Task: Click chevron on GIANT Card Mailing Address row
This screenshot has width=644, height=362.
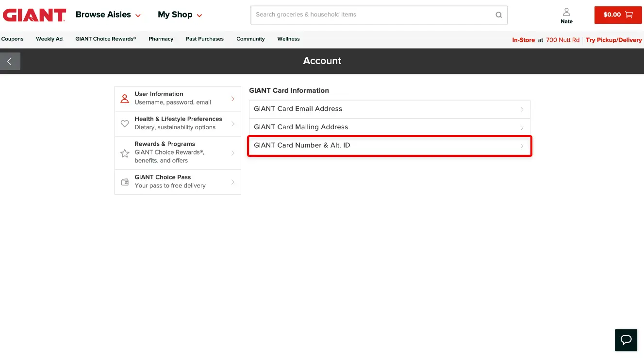Action: pyautogui.click(x=522, y=127)
